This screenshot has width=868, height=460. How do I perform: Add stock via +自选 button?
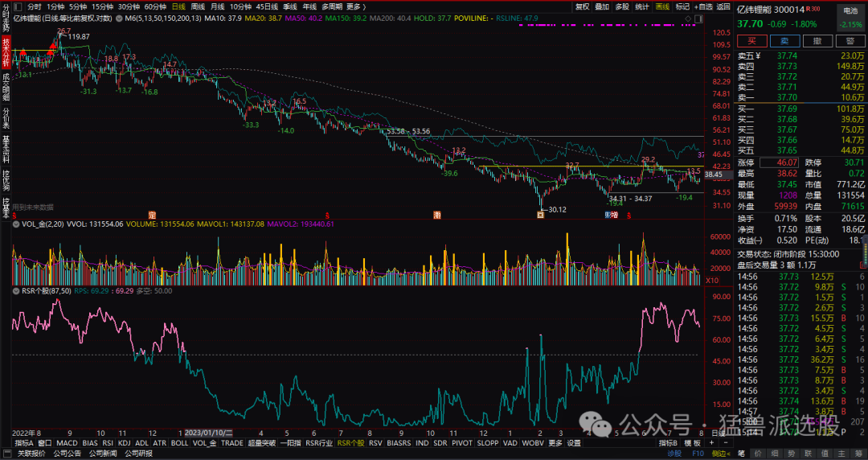click(x=702, y=6)
